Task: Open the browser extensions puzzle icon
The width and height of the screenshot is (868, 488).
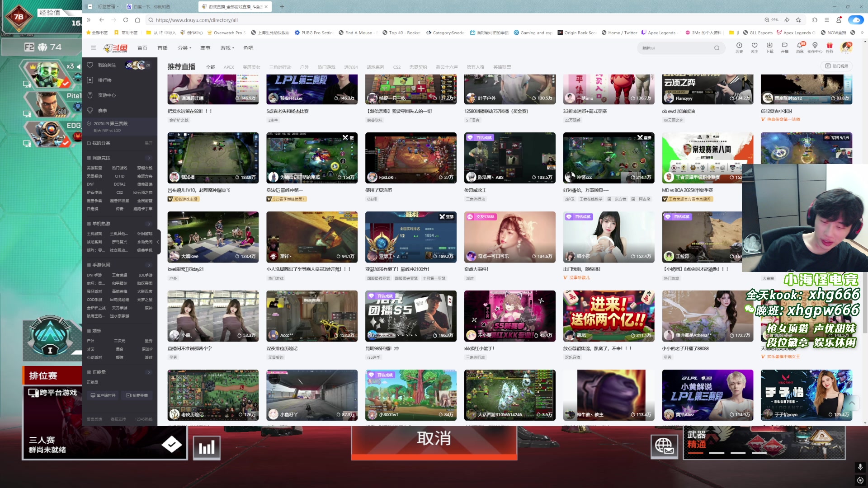Action: tap(815, 20)
